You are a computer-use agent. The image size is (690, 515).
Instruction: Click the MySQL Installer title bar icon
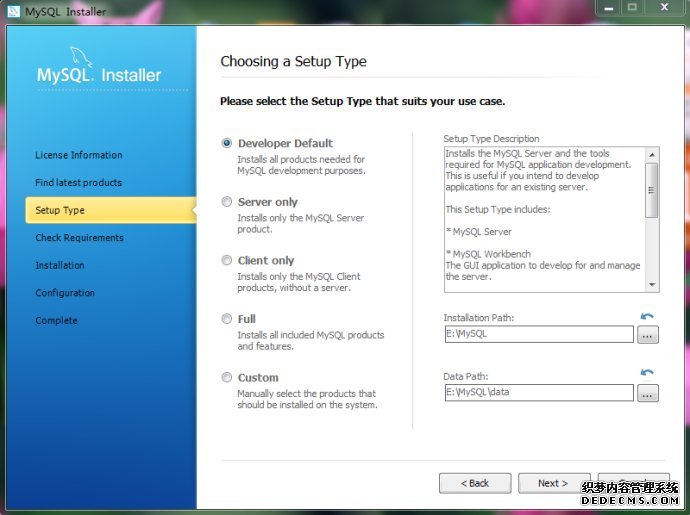click(x=13, y=11)
